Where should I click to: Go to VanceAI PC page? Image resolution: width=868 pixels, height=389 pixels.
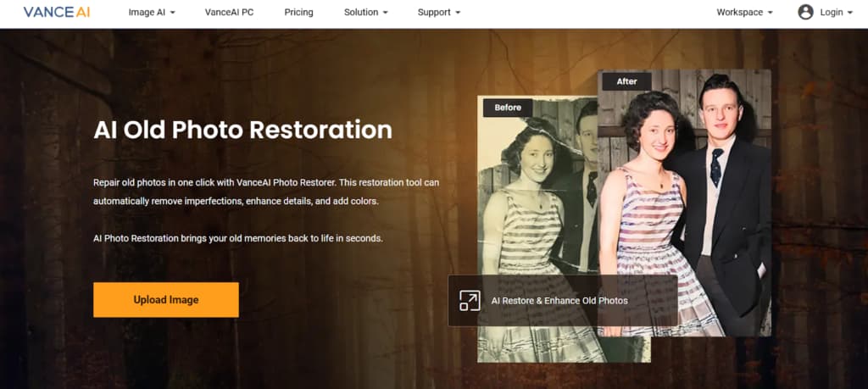(x=229, y=12)
